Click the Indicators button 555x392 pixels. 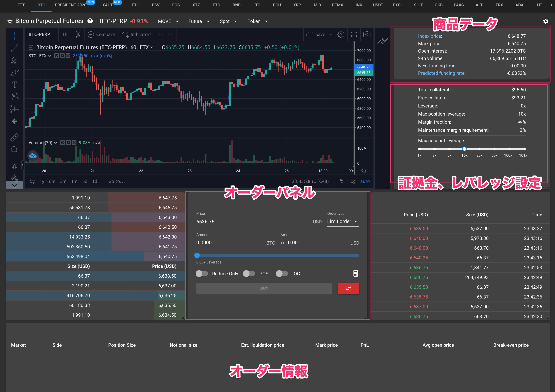click(x=137, y=35)
